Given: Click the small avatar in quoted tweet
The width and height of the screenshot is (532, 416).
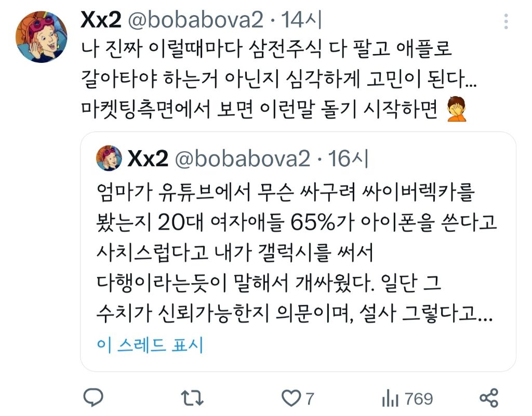Looking at the screenshot, I should tap(109, 158).
